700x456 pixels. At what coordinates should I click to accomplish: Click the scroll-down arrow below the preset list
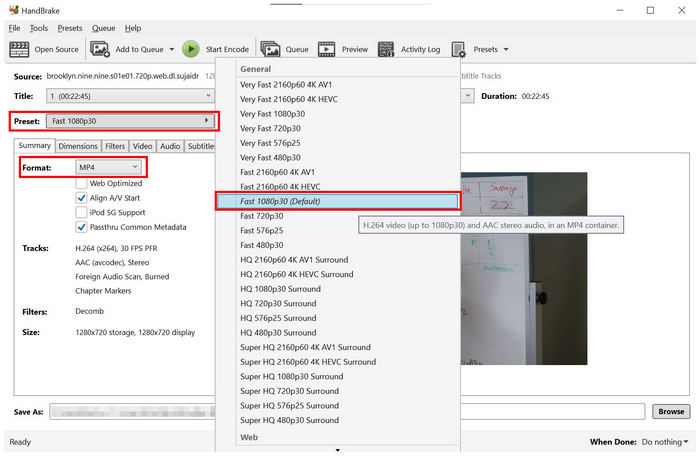(x=338, y=450)
